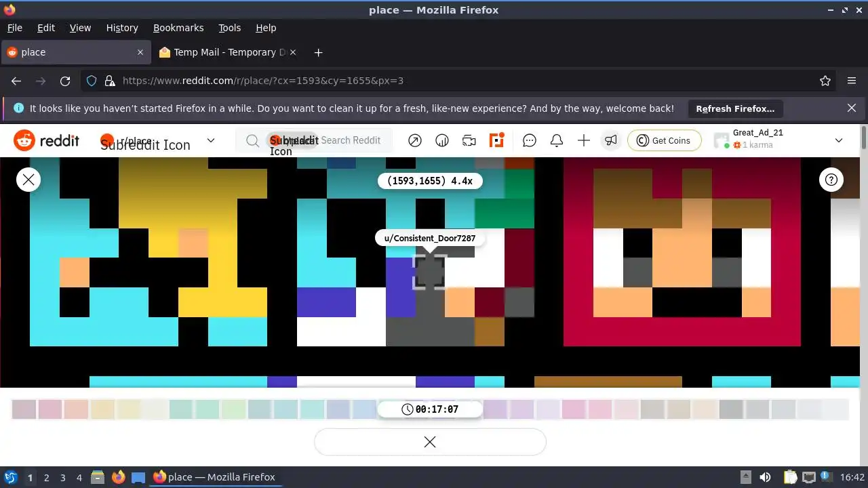This screenshot has width=868, height=488.
Task: Open the advertise megaphone icon
Action: 611,140
